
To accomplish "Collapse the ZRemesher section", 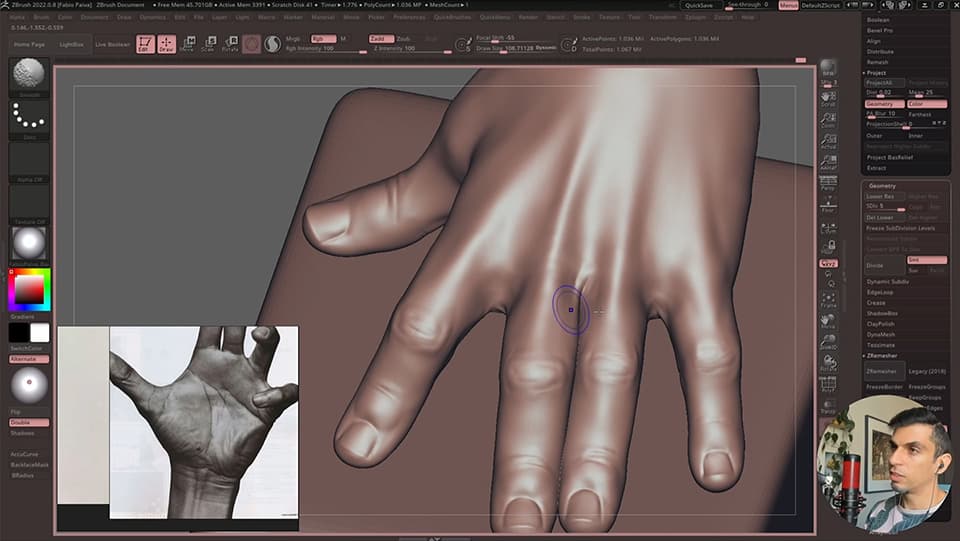I will pyautogui.click(x=882, y=356).
